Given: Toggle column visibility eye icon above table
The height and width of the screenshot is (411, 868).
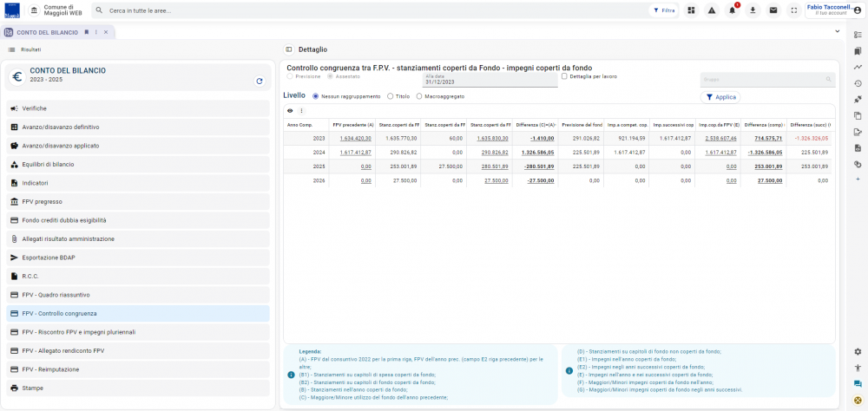Looking at the screenshot, I should click(290, 111).
